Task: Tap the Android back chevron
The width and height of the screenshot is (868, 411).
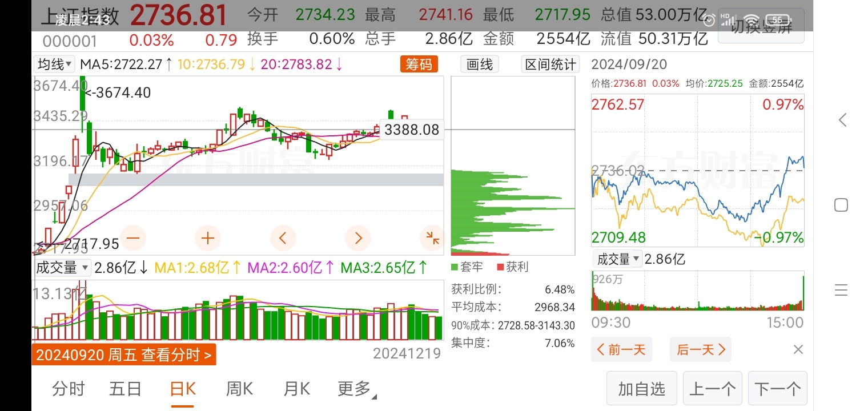Action: [842, 120]
